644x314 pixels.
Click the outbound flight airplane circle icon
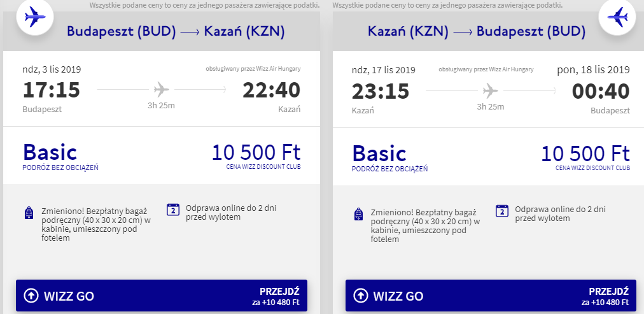click(35, 17)
